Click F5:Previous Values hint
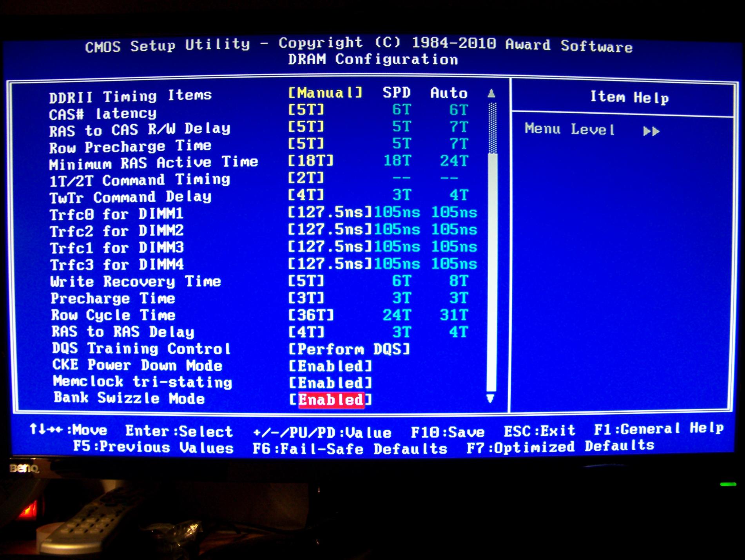 click(153, 447)
